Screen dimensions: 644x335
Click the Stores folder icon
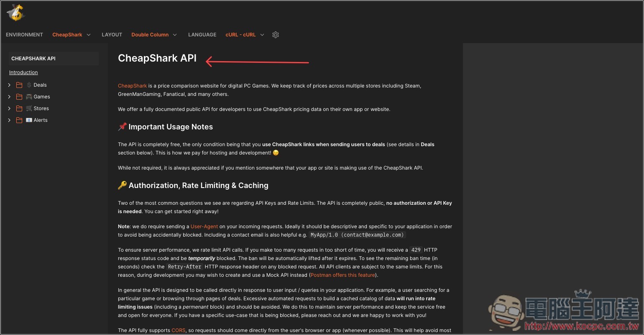pyautogui.click(x=19, y=108)
